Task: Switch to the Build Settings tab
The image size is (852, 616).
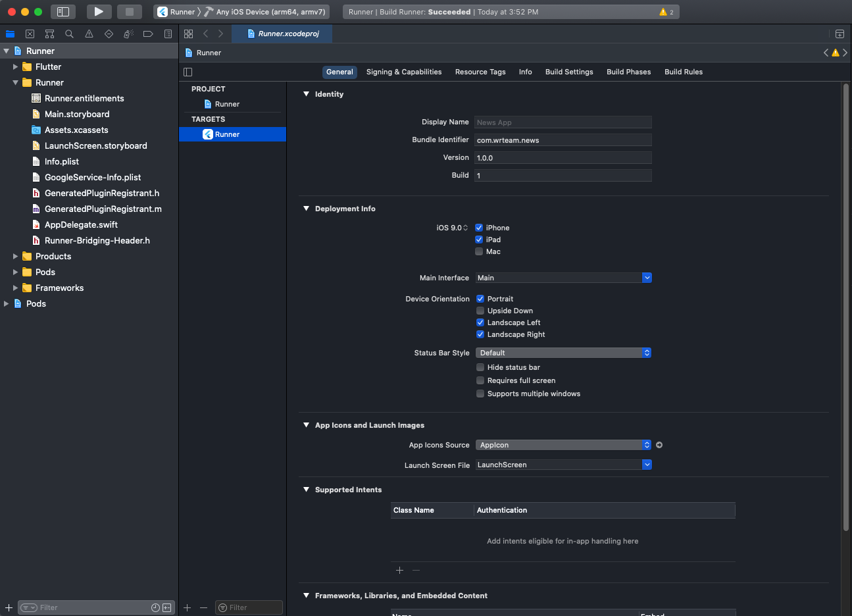Action: click(x=568, y=72)
